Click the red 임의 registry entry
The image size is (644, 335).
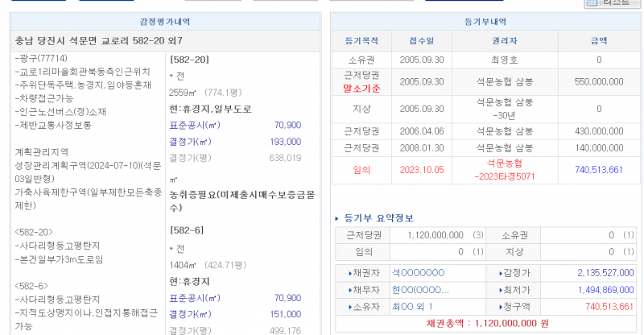(361, 169)
